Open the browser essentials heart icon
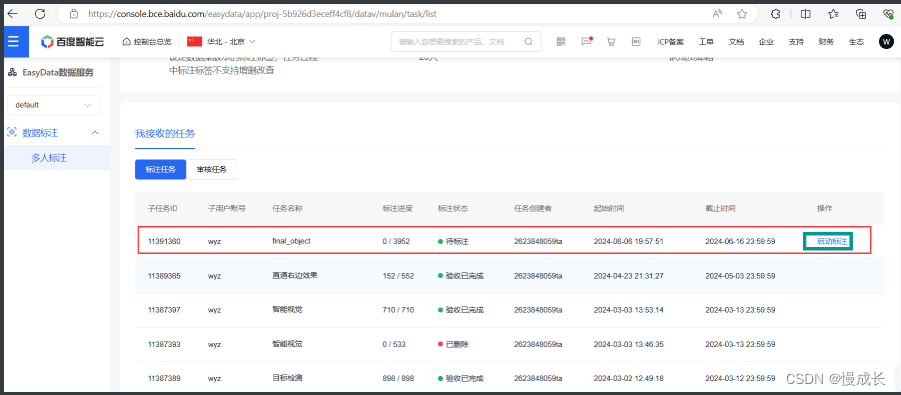The width and height of the screenshot is (901, 395). click(x=888, y=14)
